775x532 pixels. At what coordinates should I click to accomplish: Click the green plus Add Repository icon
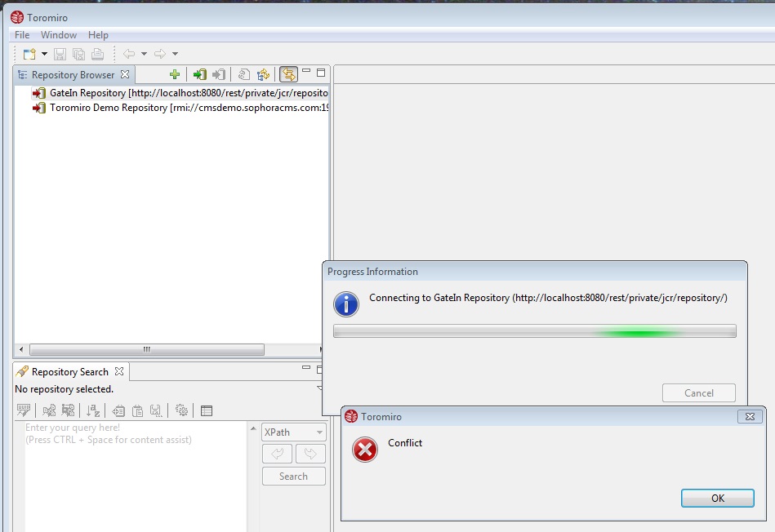(x=175, y=74)
